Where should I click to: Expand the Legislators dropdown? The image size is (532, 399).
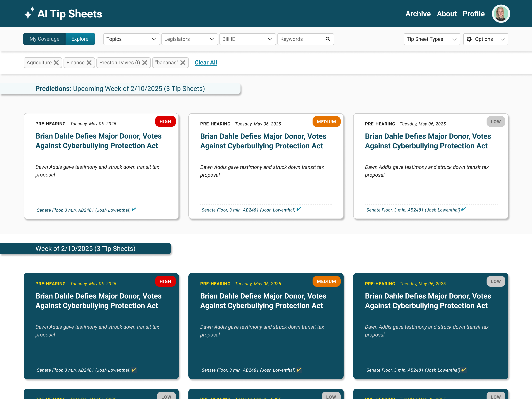pos(189,39)
